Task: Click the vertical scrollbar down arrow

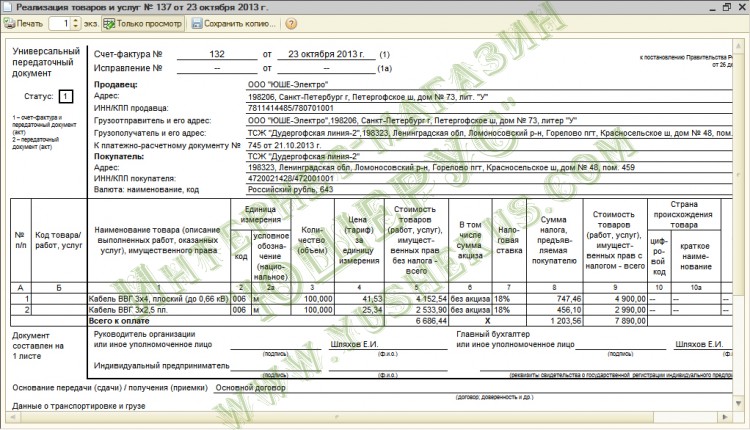Action: [x=741, y=405]
